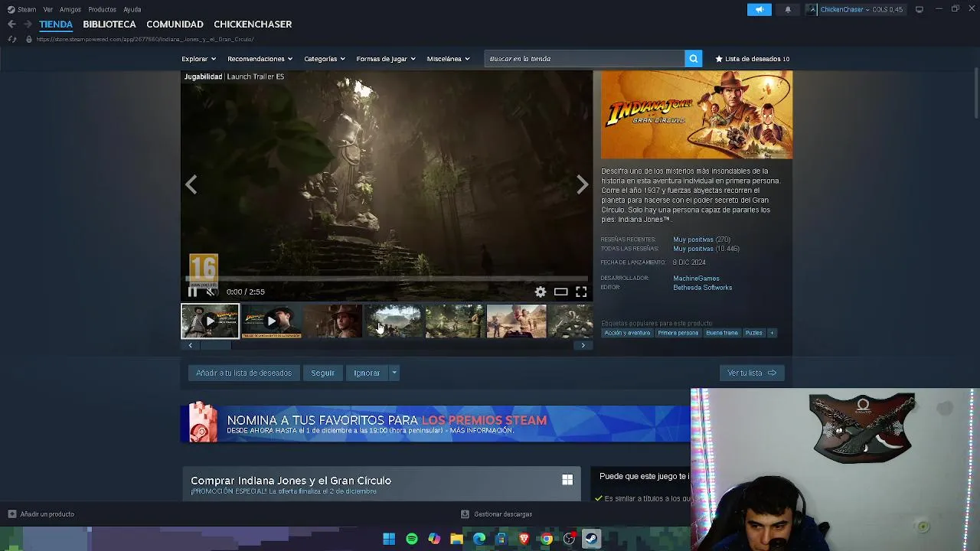Open the notifications bell
Screen dimensions: 980x551
coord(788,9)
